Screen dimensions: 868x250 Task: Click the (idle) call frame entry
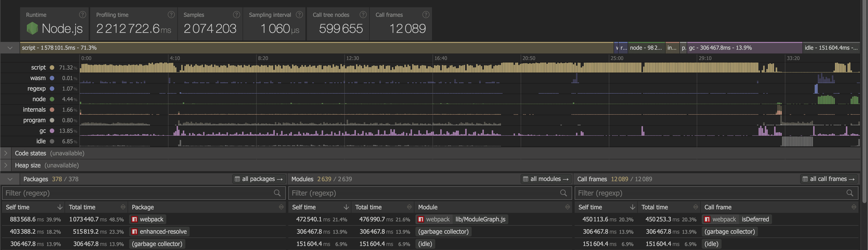coord(712,243)
